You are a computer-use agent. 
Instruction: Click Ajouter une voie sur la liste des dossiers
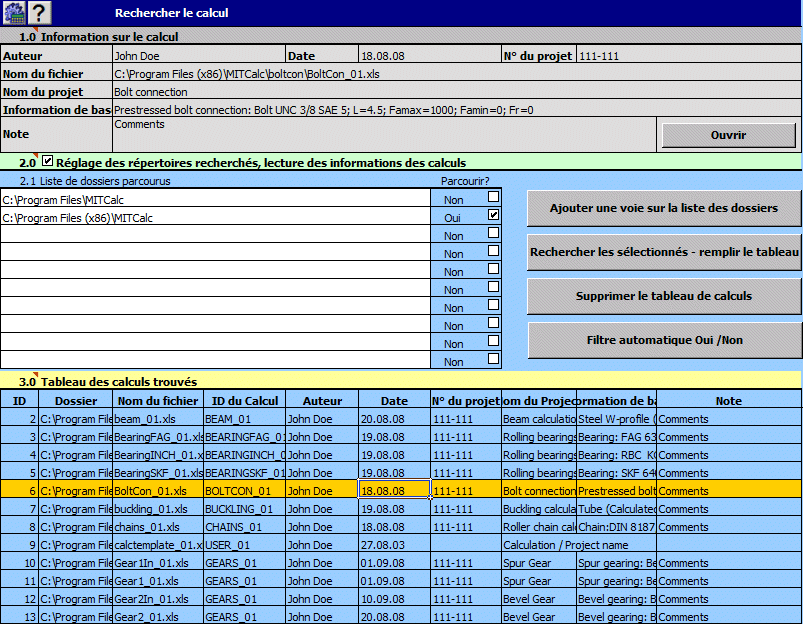664,208
